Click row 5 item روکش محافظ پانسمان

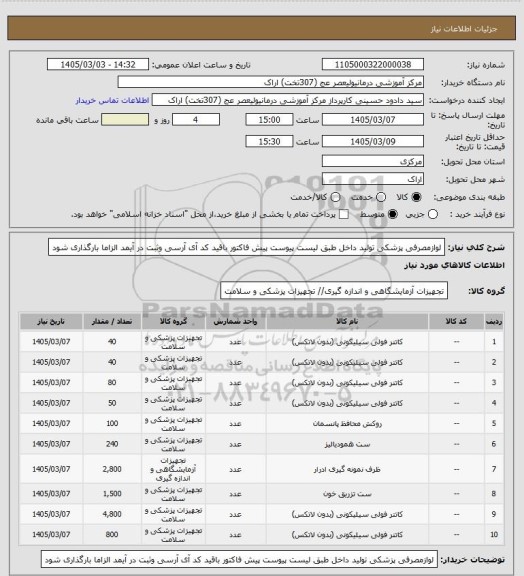pyautogui.click(x=347, y=424)
